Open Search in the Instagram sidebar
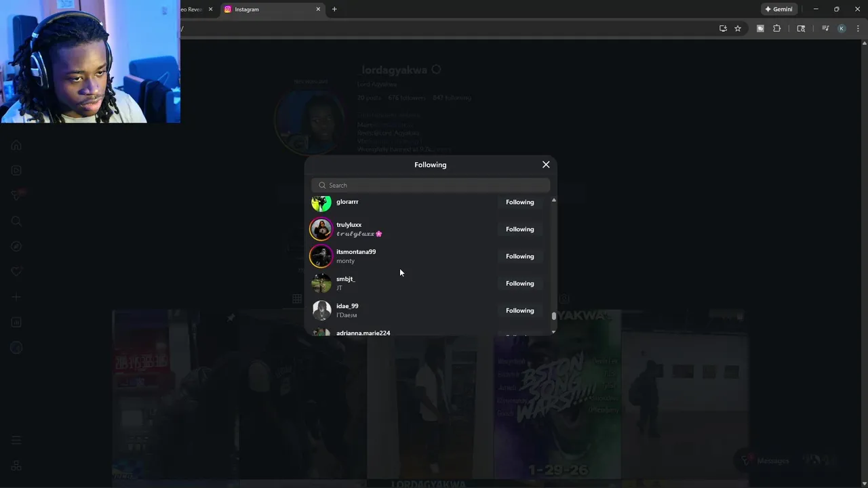This screenshot has height=488, width=868. [16, 221]
